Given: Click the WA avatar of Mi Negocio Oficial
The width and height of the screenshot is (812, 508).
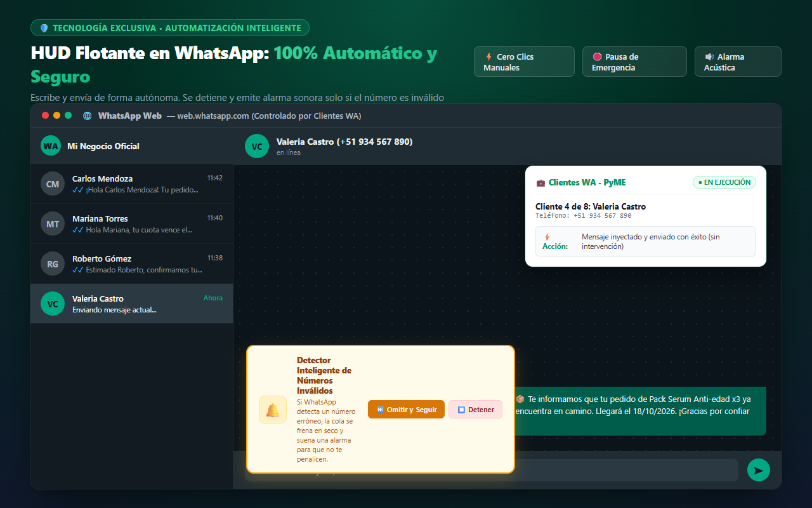Looking at the screenshot, I should coord(51,145).
